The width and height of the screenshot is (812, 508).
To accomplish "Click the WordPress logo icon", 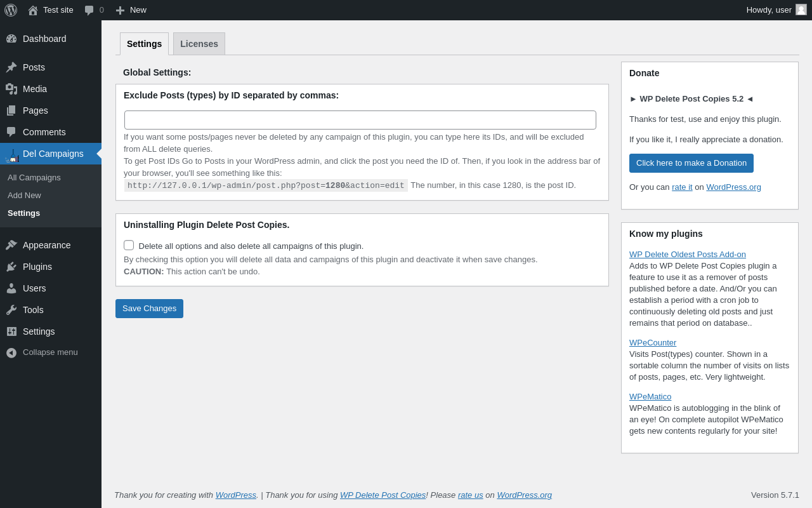I will pyautogui.click(x=11, y=10).
